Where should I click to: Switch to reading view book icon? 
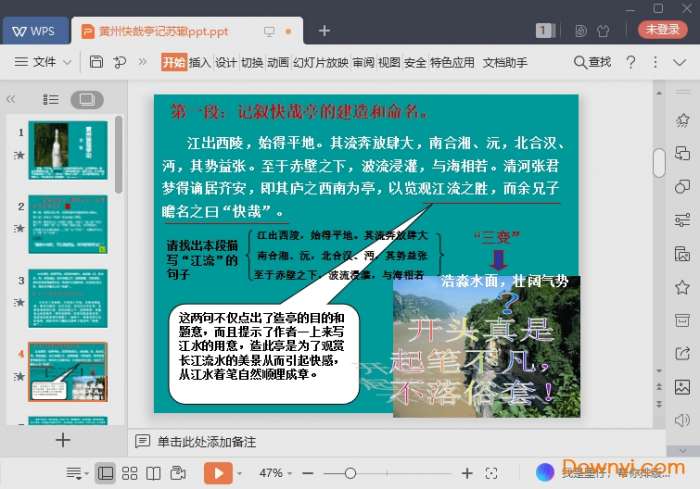pyautogui.click(x=153, y=473)
